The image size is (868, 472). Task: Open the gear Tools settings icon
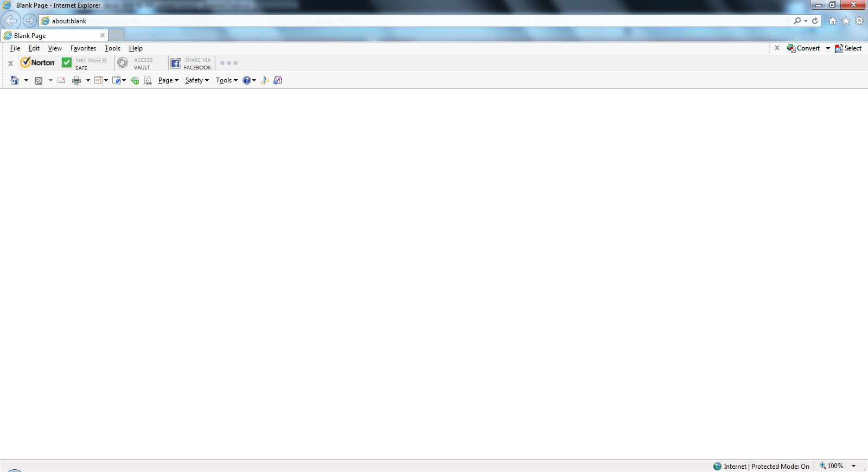[x=859, y=21]
